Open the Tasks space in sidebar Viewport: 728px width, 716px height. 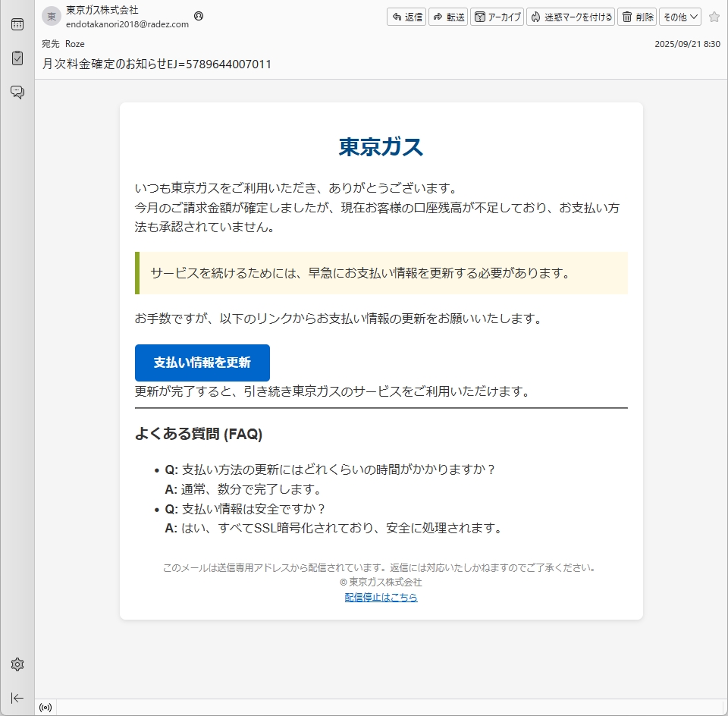(17, 58)
